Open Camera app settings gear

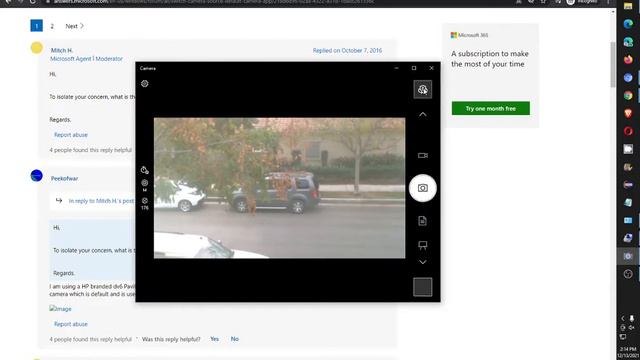click(144, 84)
